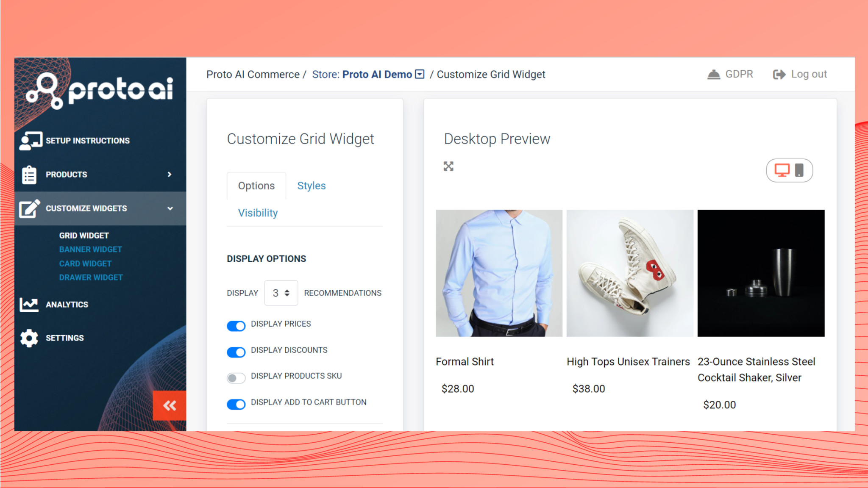The image size is (868, 488).
Task: Click the Products clipboard icon
Action: 29,175
